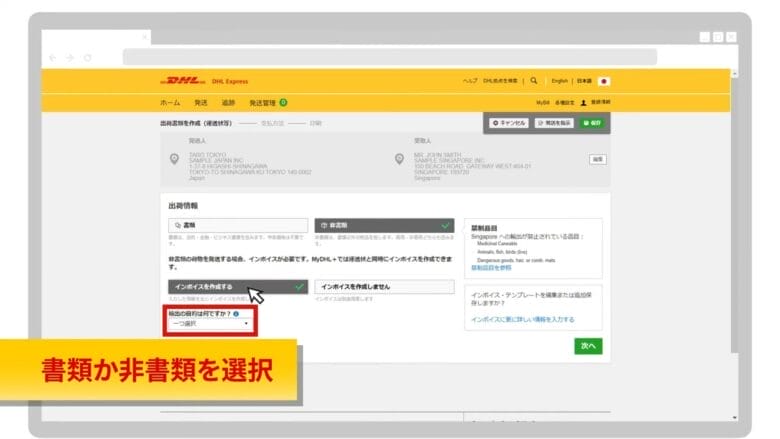The image size is (780, 439).
Task: Open the 発送管理 menu
Action: pyautogui.click(x=263, y=102)
